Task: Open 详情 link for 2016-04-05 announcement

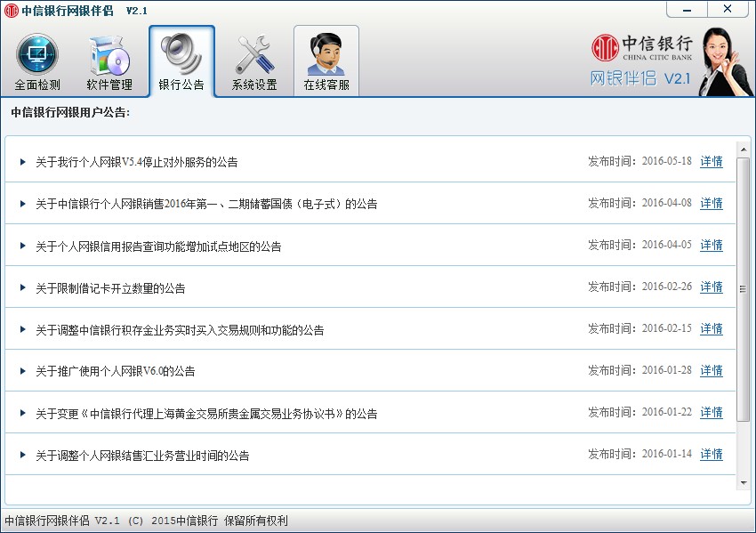Action: point(712,246)
